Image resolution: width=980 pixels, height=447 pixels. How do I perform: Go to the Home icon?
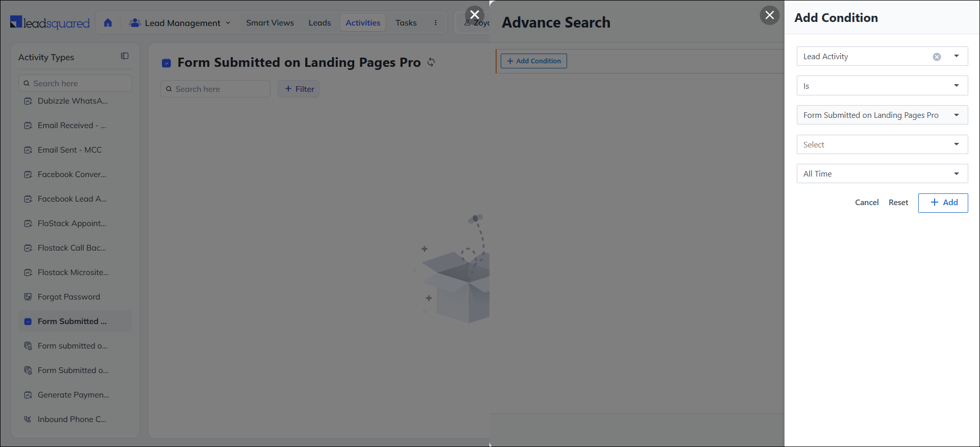(x=108, y=22)
